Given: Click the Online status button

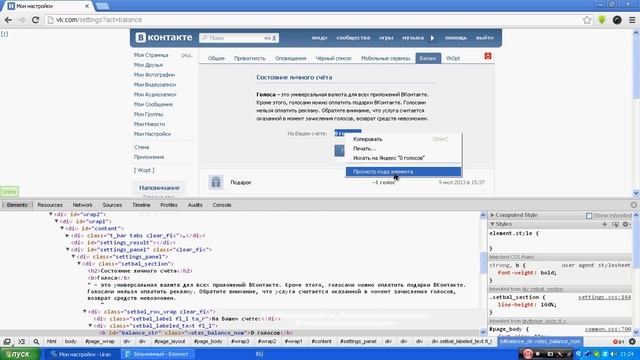Looking at the screenshot, I should pyautogui.click(x=9, y=191).
